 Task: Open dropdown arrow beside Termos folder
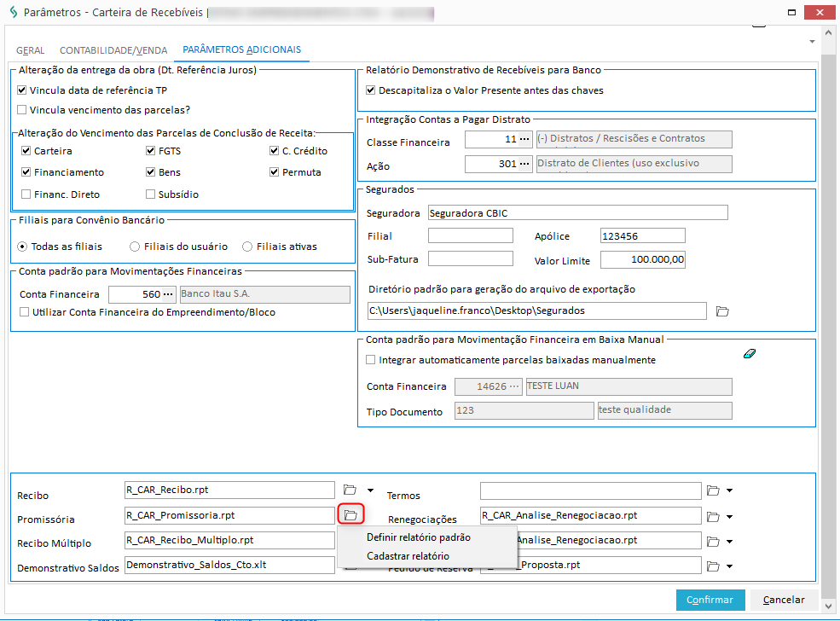(730, 490)
